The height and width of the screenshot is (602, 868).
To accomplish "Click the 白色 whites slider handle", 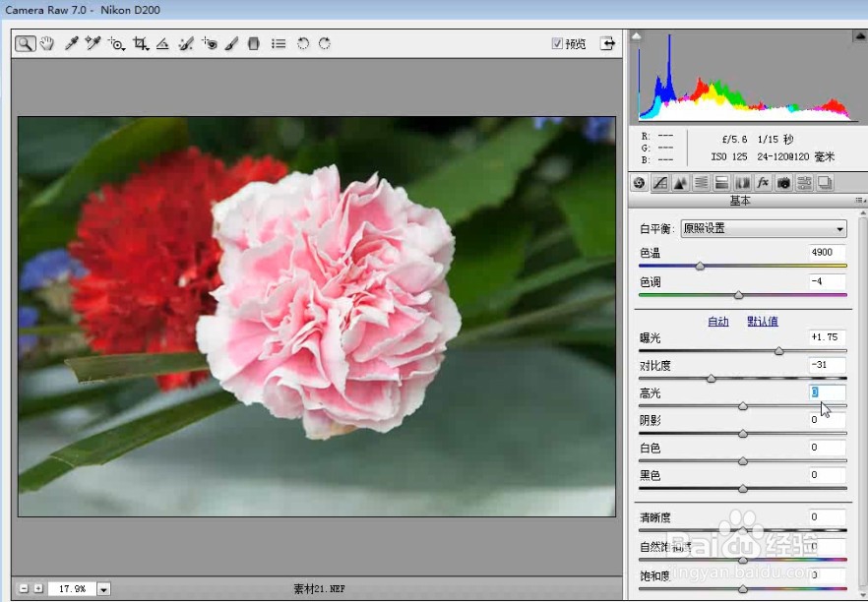I will [743, 461].
